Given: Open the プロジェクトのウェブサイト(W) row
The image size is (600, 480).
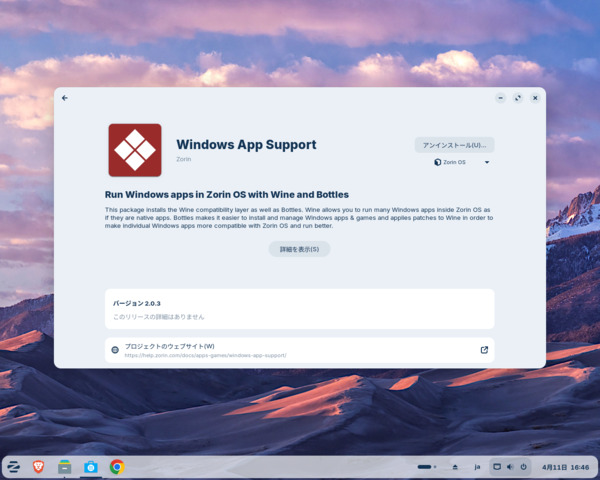Looking at the screenshot, I should [x=300, y=350].
